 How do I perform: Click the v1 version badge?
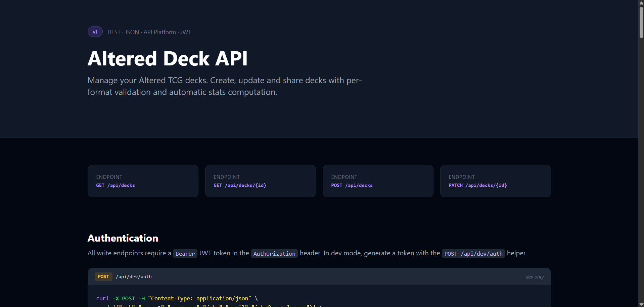95,32
